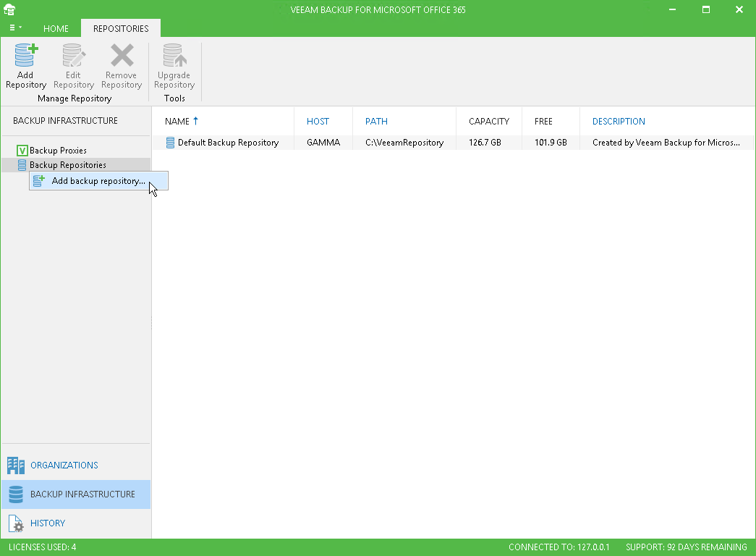Click the GAMMA host cell
This screenshot has height=556, width=756.
tap(323, 143)
